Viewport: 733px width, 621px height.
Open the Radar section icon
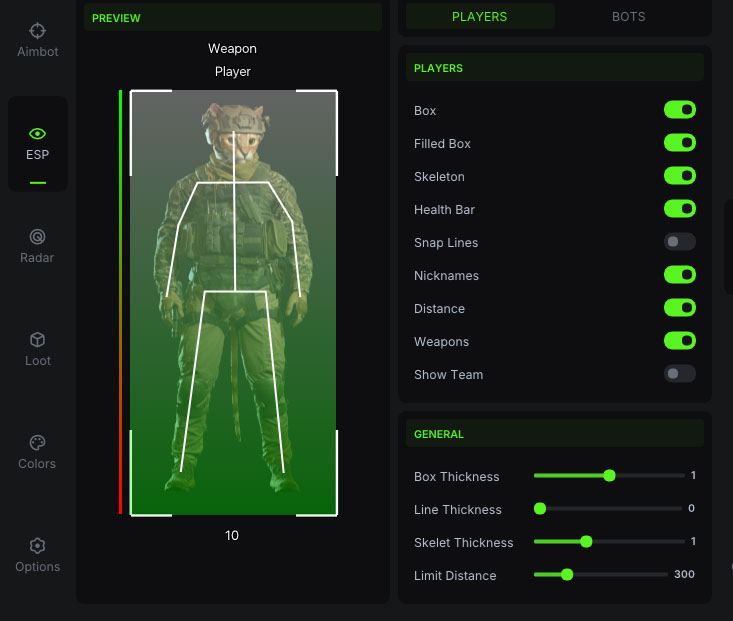[x=38, y=237]
